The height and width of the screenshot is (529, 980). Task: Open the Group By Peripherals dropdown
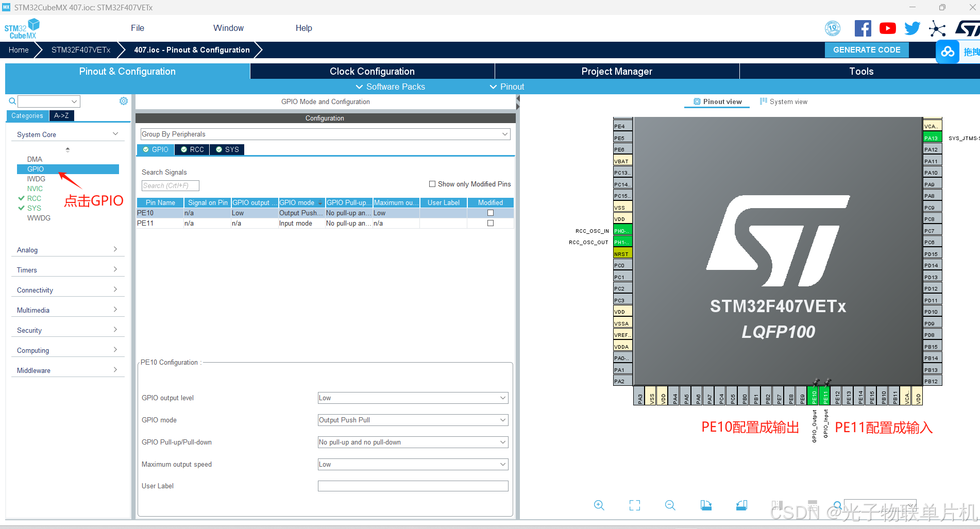pos(325,134)
